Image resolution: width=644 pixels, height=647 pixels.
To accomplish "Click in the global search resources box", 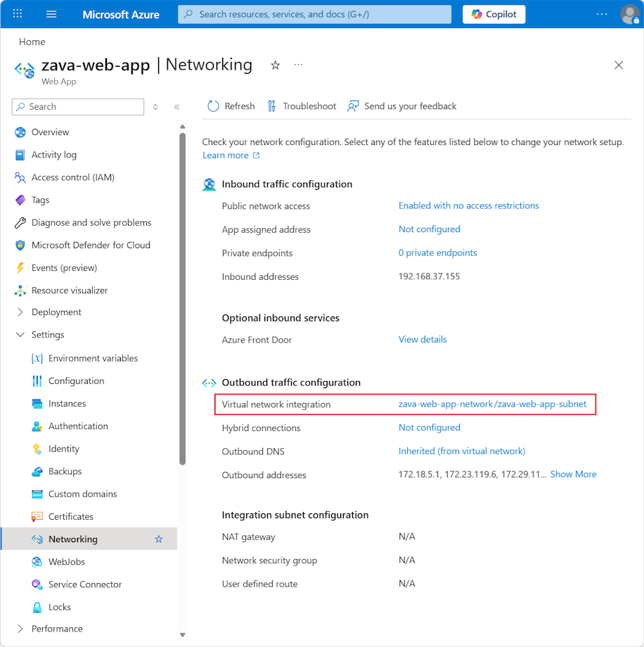I will [314, 14].
